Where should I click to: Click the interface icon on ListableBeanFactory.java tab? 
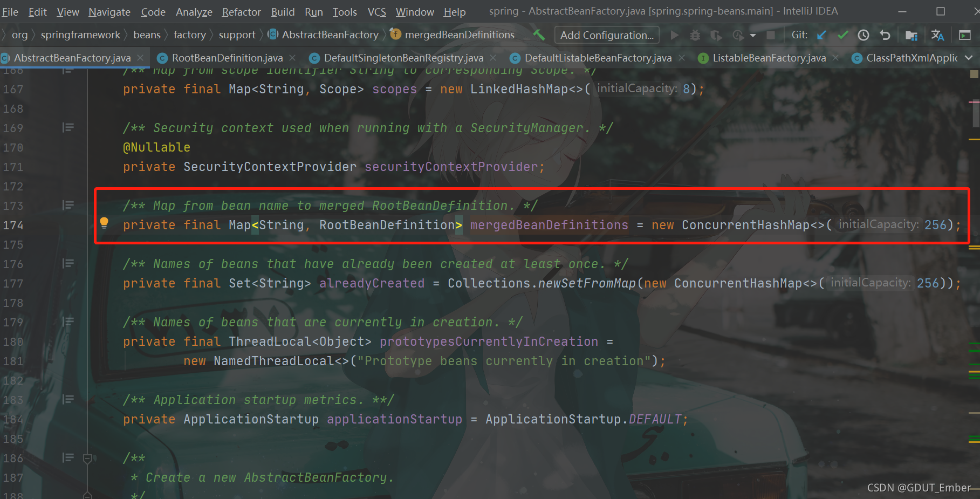[x=703, y=58]
